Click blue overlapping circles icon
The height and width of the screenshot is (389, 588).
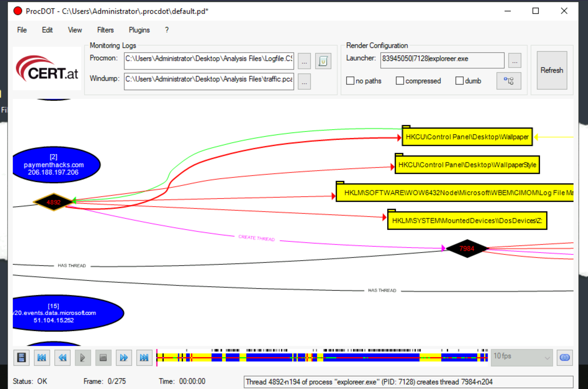click(564, 358)
